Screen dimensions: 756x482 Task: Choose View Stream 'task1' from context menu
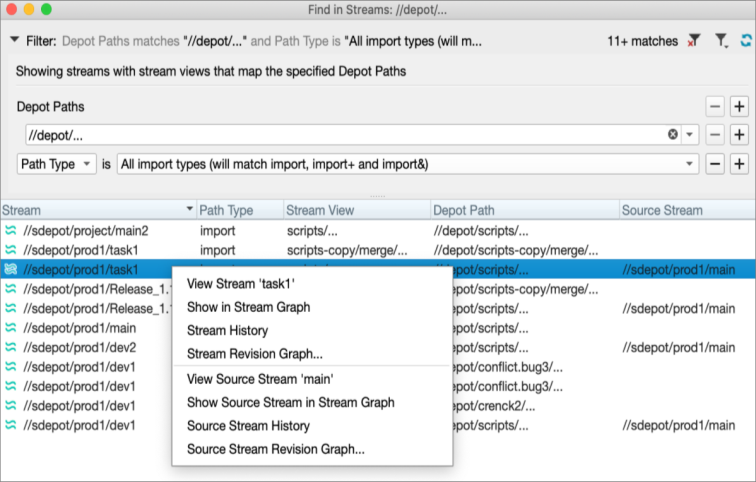[x=241, y=284]
